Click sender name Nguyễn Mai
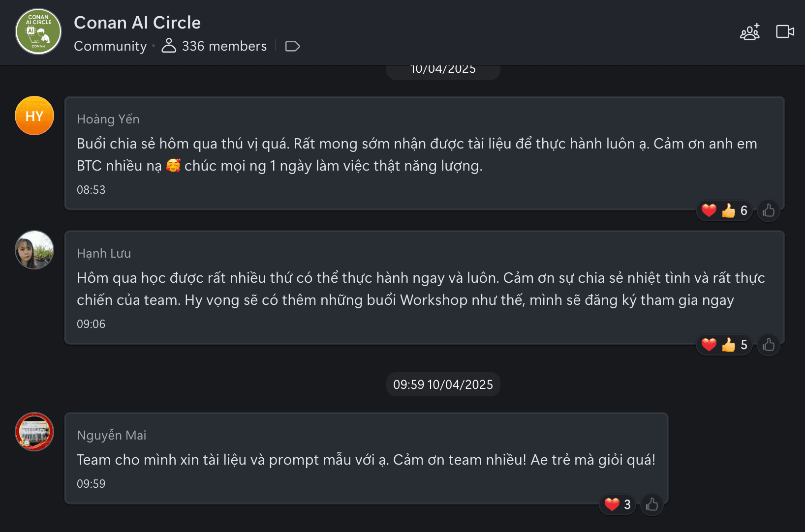Viewport: 805px width, 532px height. [x=112, y=436]
